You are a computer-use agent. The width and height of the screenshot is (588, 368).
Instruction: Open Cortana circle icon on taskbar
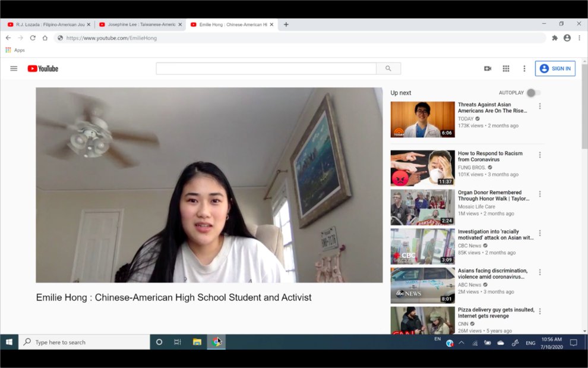[x=159, y=342]
